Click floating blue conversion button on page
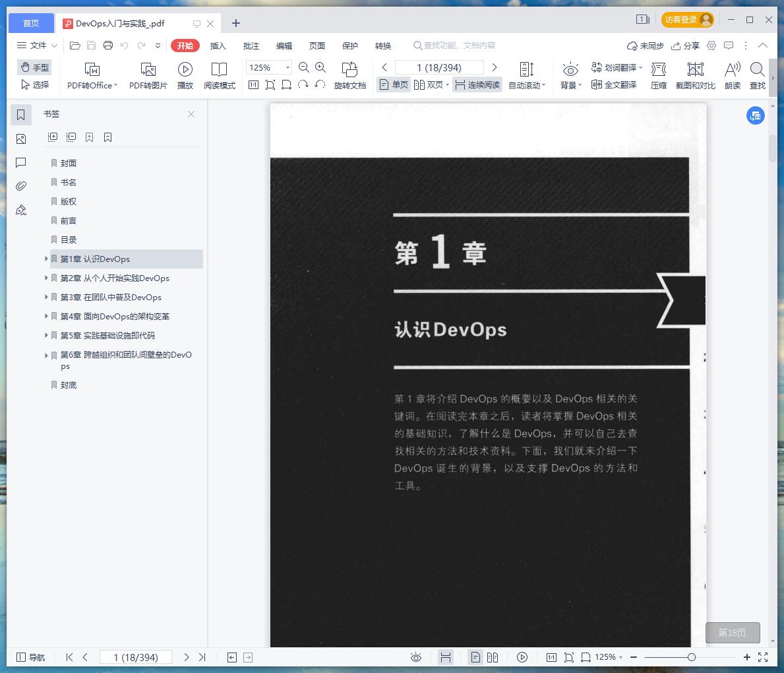Screen dimensions: 784x673 (756, 115)
